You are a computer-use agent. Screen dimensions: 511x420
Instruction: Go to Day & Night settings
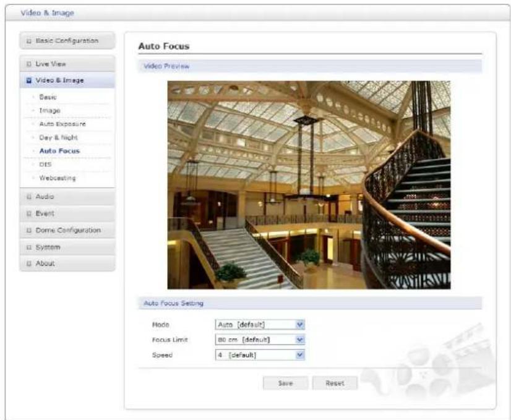click(58, 137)
